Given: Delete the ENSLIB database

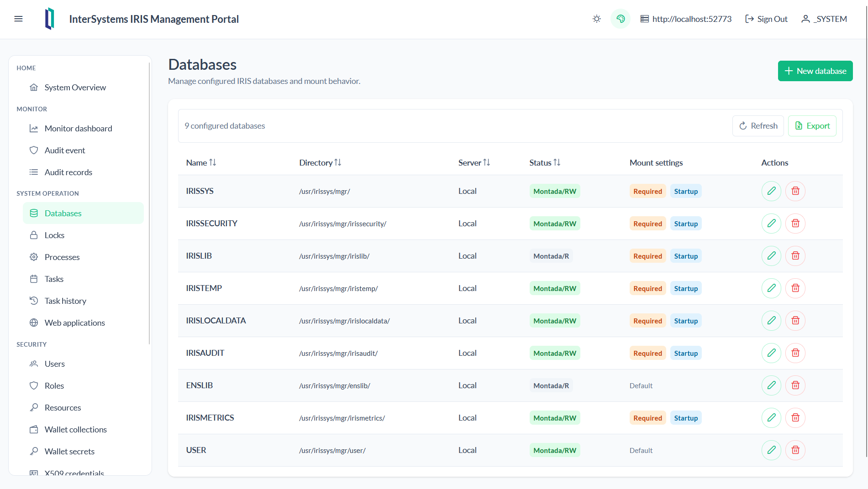Looking at the screenshot, I should (795, 385).
